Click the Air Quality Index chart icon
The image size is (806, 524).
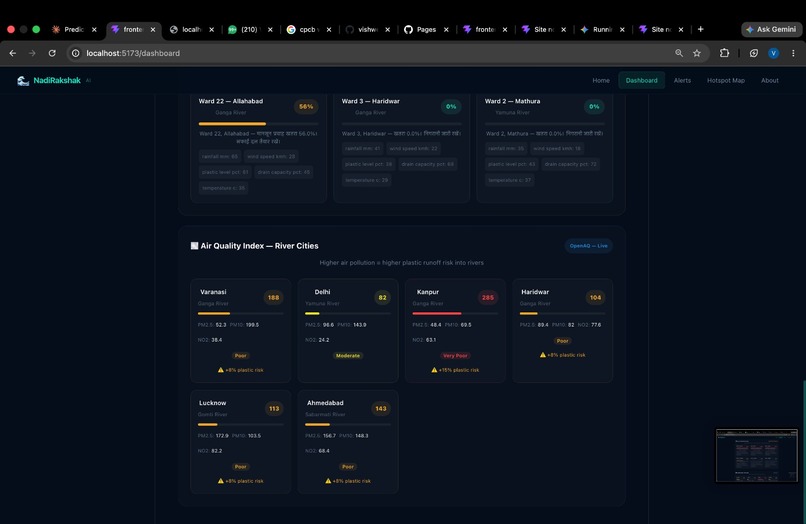pos(194,246)
